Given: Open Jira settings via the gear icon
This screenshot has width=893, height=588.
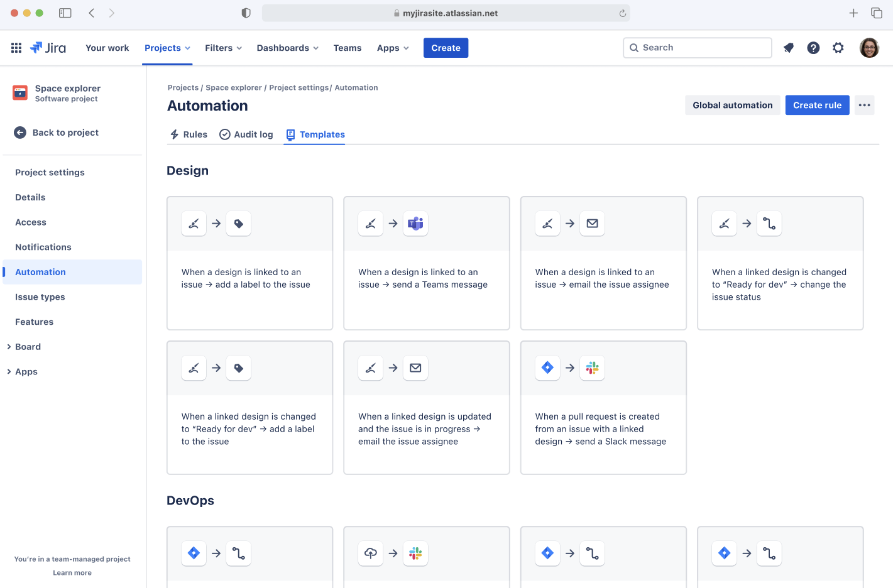Looking at the screenshot, I should pyautogui.click(x=838, y=47).
